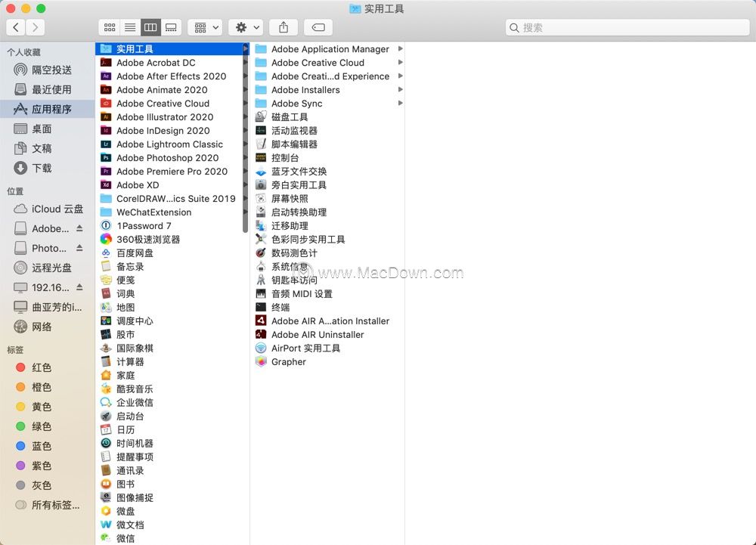Select 活动监视器 Activity Monitor icon

tap(261, 131)
